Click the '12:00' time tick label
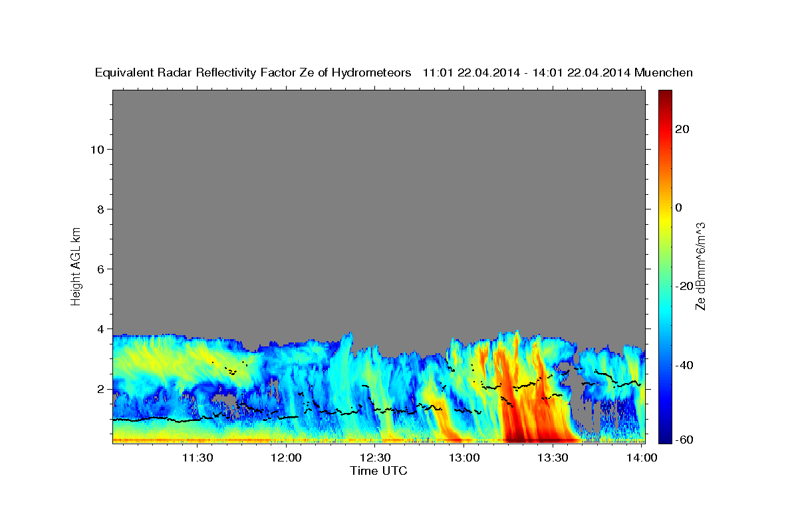 click(287, 458)
